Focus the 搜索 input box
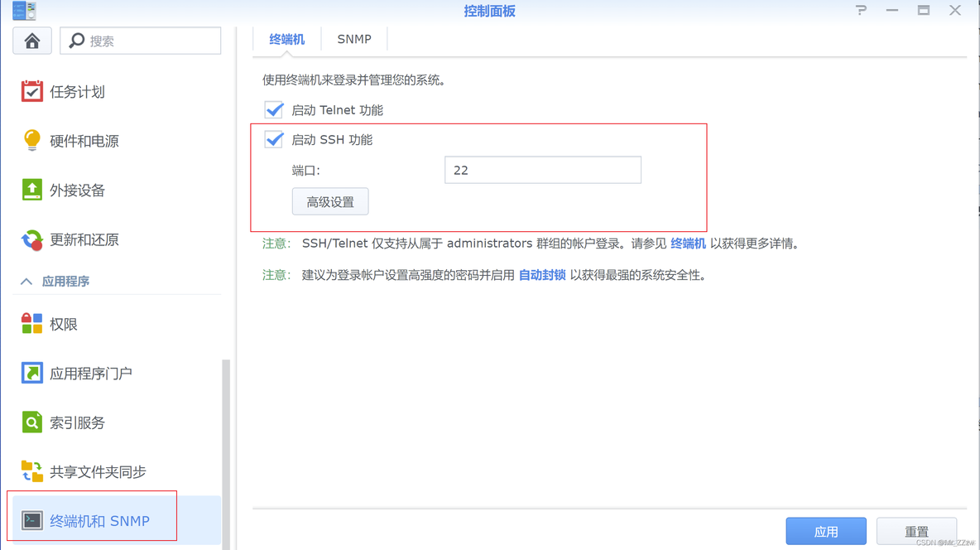The width and height of the screenshot is (980, 550). point(140,41)
